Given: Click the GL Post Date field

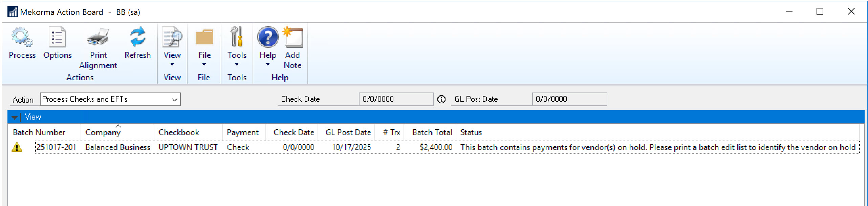Looking at the screenshot, I should [x=569, y=99].
